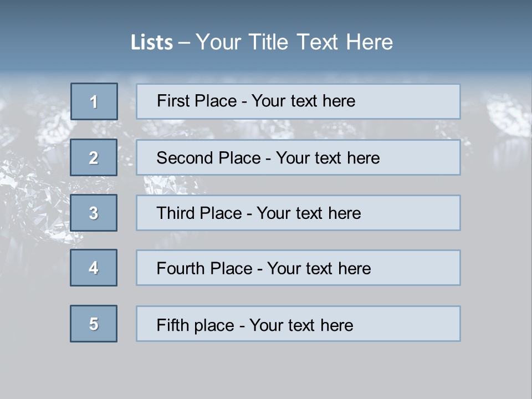Select the "Your Title Text Here" title text
Image resolution: width=532 pixels, height=399 pixels.
tap(294, 42)
